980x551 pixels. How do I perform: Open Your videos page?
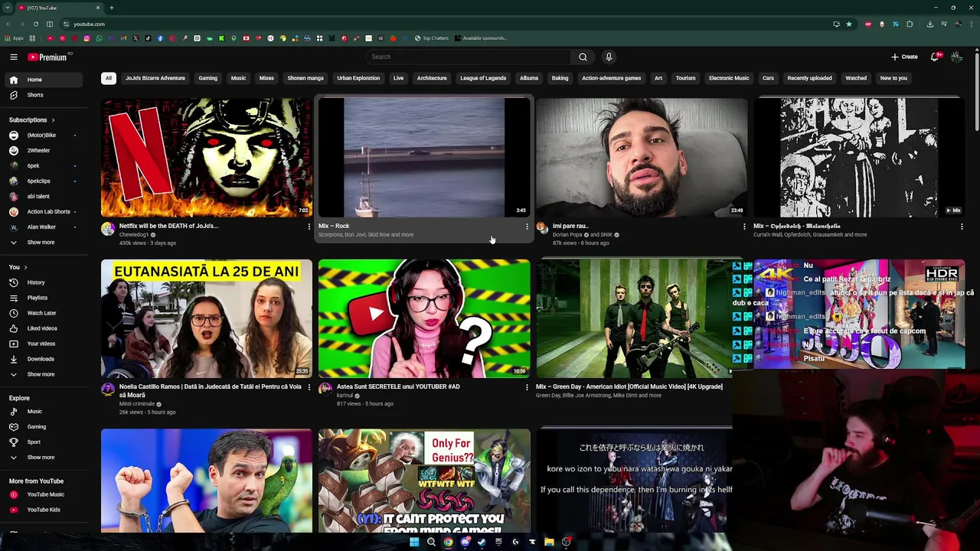tap(43, 344)
